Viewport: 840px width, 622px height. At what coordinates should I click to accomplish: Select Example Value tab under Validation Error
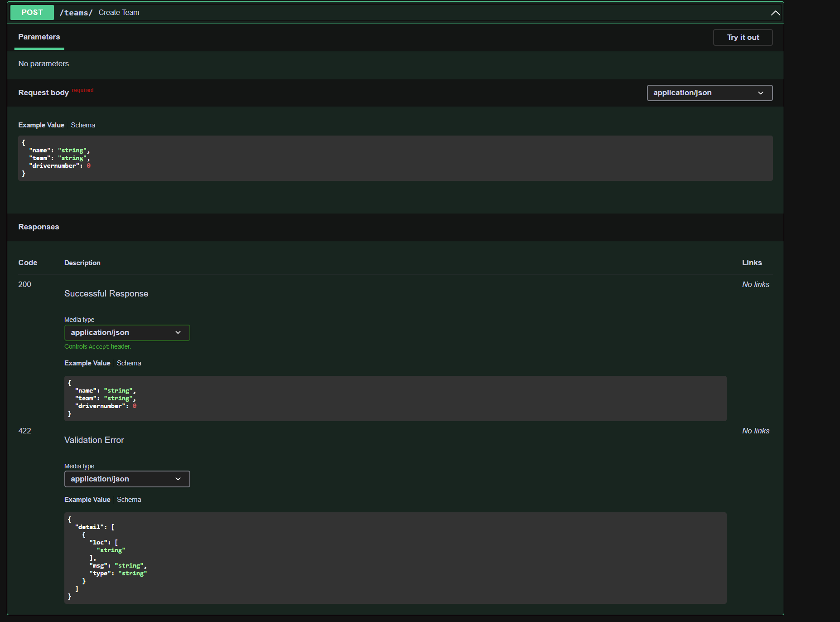pos(87,500)
